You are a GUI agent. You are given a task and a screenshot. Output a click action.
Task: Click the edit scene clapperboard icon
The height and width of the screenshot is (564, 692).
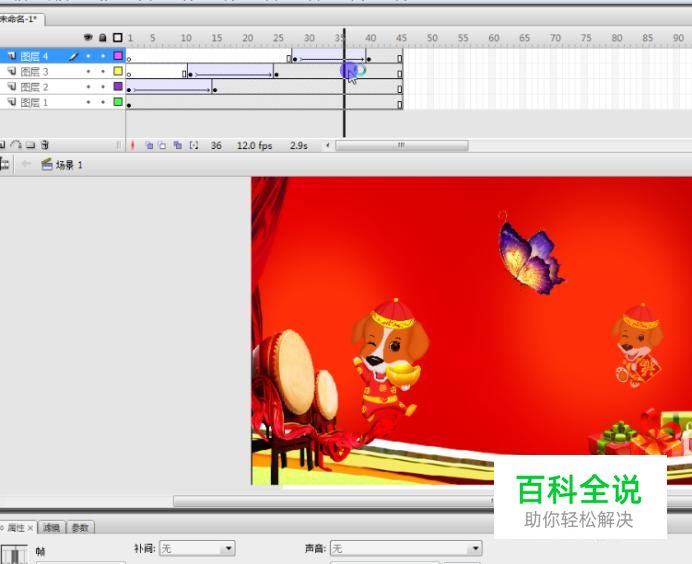[47, 165]
